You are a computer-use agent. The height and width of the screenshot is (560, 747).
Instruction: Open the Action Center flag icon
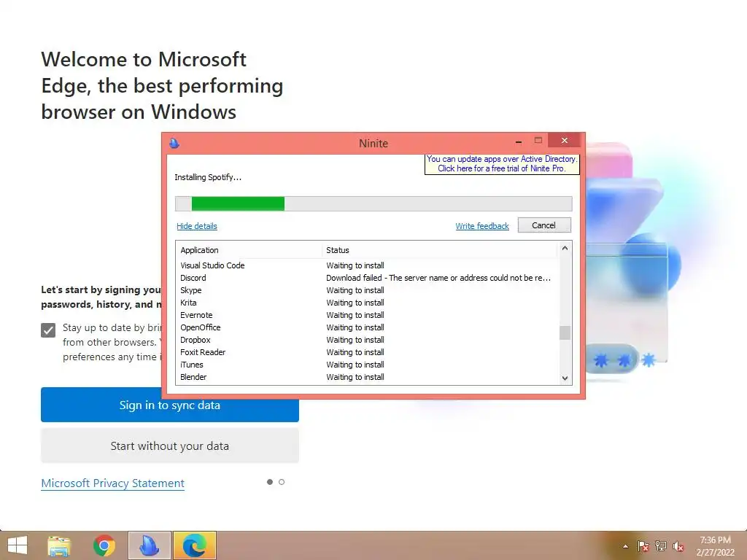[x=643, y=546]
